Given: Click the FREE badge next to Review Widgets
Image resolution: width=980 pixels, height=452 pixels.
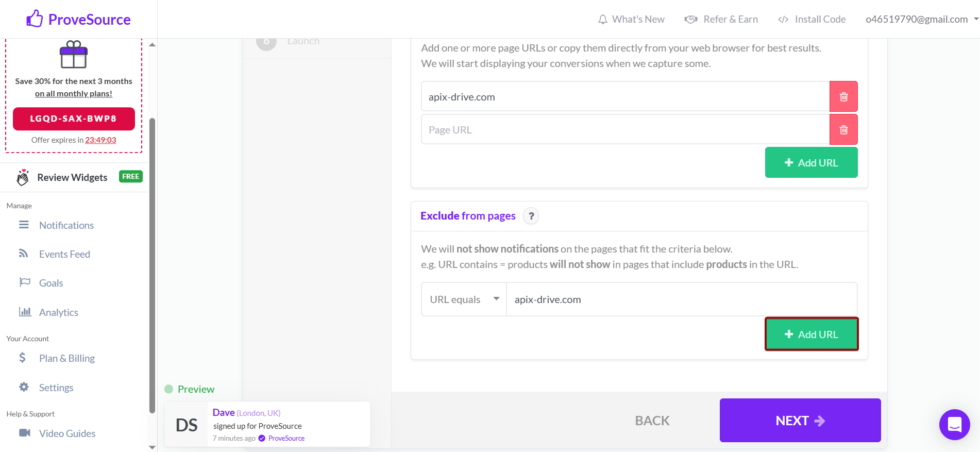Looking at the screenshot, I should [131, 176].
